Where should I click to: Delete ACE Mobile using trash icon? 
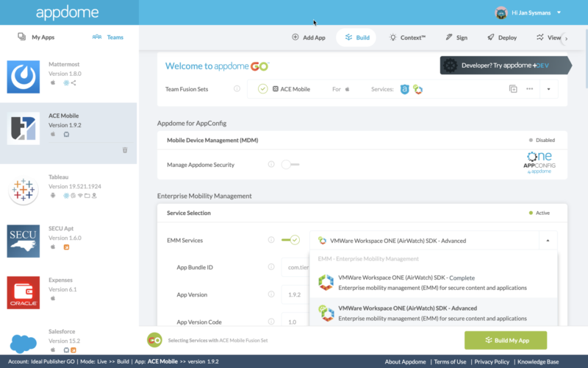click(125, 150)
